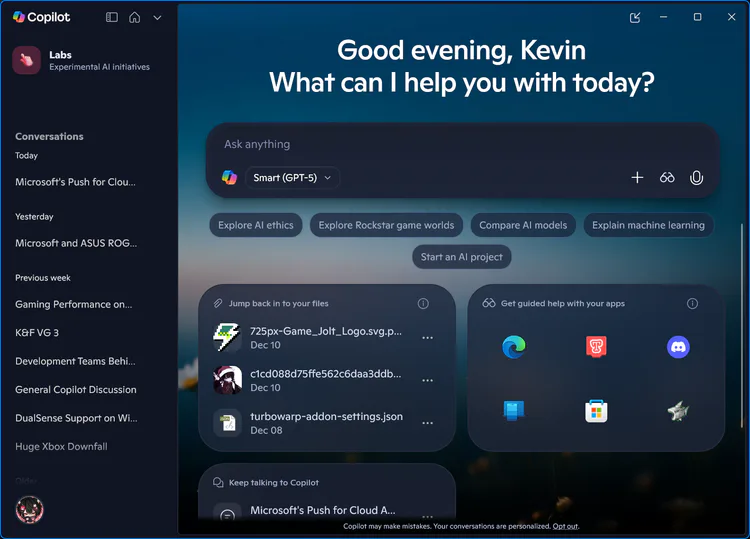Image resolution: width=750 pixels, height=539 pixels.
Task: Open Development Teams Behi... conversation
Action: coord(75,362)
